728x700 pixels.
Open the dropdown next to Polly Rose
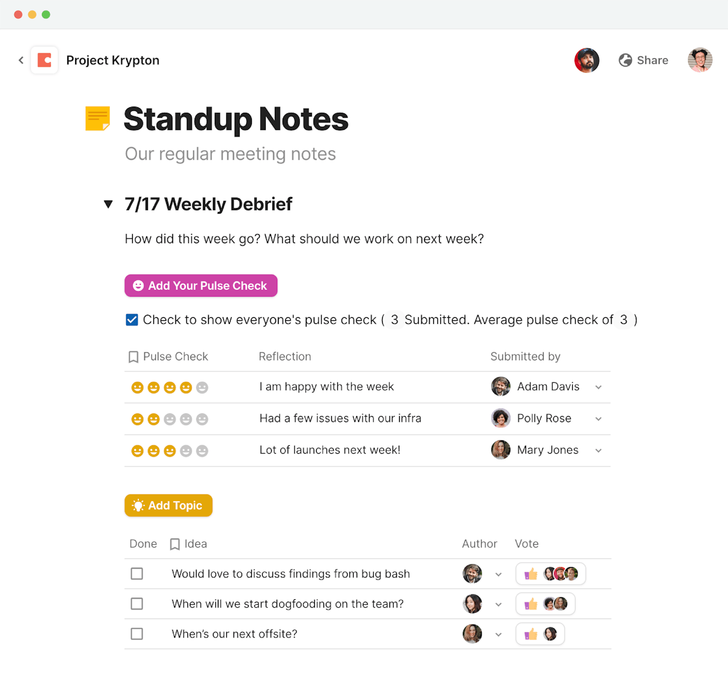click(x=598, y=419)
